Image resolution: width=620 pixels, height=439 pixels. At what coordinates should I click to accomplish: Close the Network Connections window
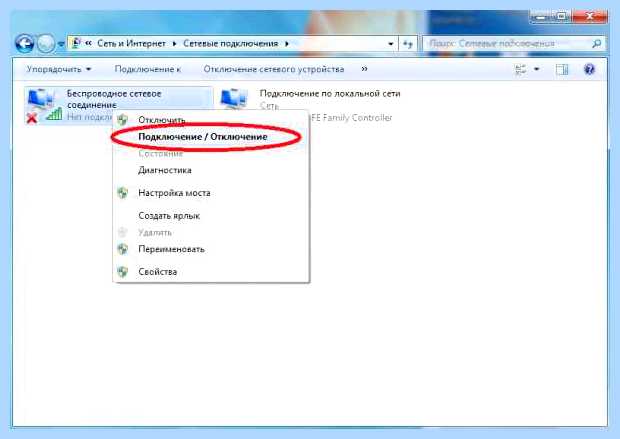[x=590, y=17]
